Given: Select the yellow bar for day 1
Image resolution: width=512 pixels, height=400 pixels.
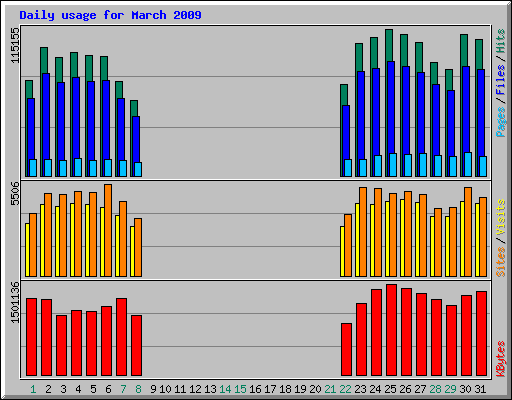Looking at the screenshot, I should [27, 250].
